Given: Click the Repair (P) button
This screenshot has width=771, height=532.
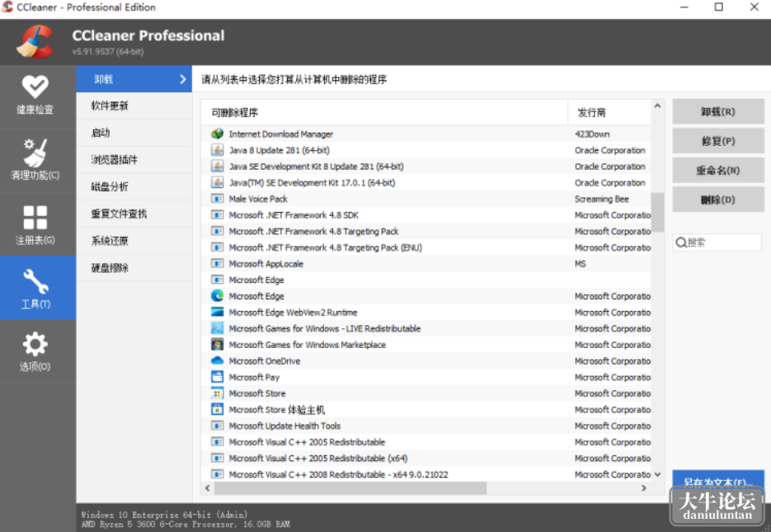Looking at the screenshot, I should click(718, 141).
